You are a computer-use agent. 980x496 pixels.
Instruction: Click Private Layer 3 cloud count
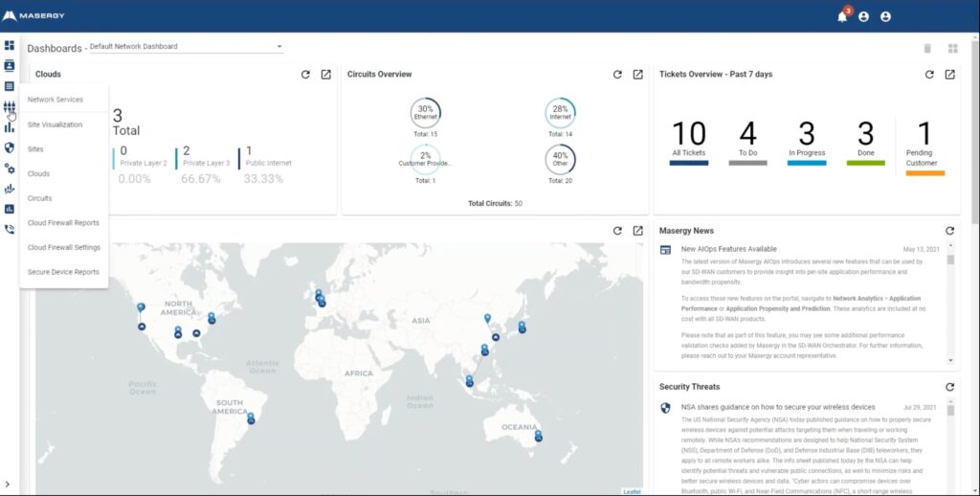click(187, 150)
